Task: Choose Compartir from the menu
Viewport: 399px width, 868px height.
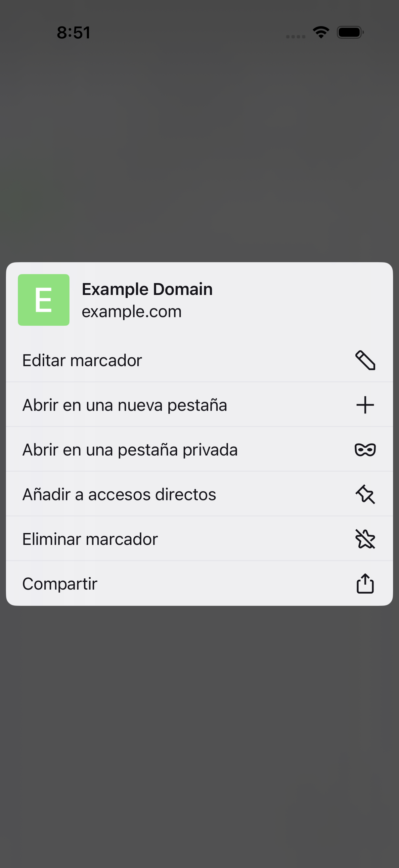Action: click(x=199, y=583)
